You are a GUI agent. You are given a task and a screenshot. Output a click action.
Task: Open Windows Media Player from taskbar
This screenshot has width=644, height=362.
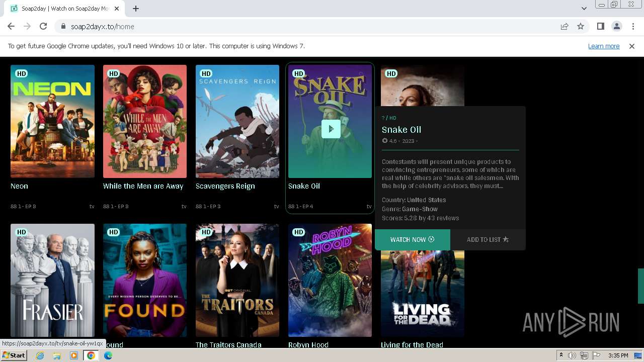tap(74, 355)
